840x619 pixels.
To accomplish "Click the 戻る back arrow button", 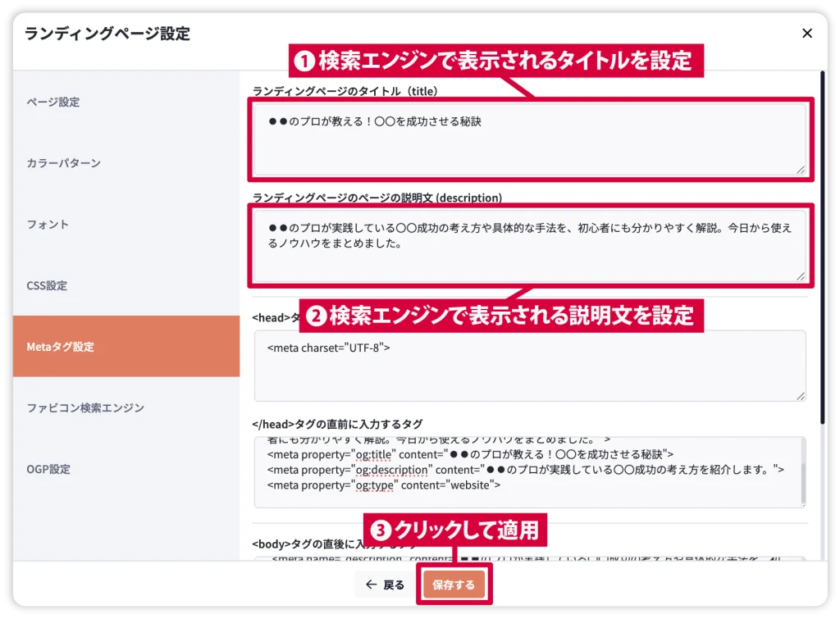I will pos(386,585).
